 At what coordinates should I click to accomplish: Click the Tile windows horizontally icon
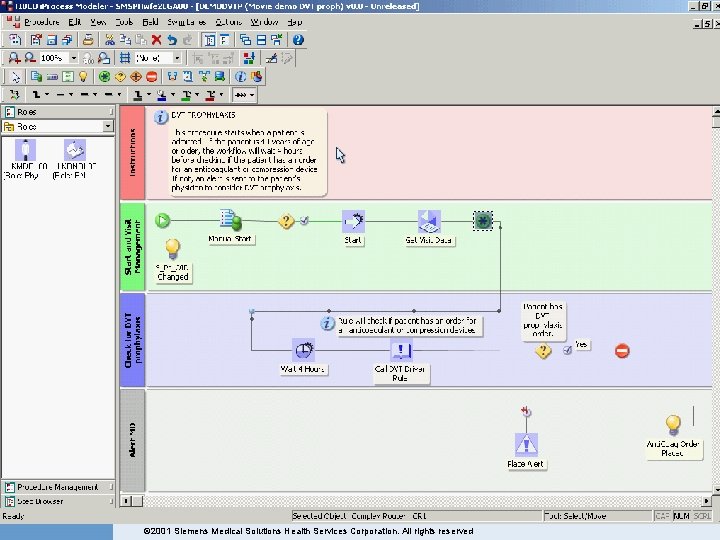pos(261,40)
